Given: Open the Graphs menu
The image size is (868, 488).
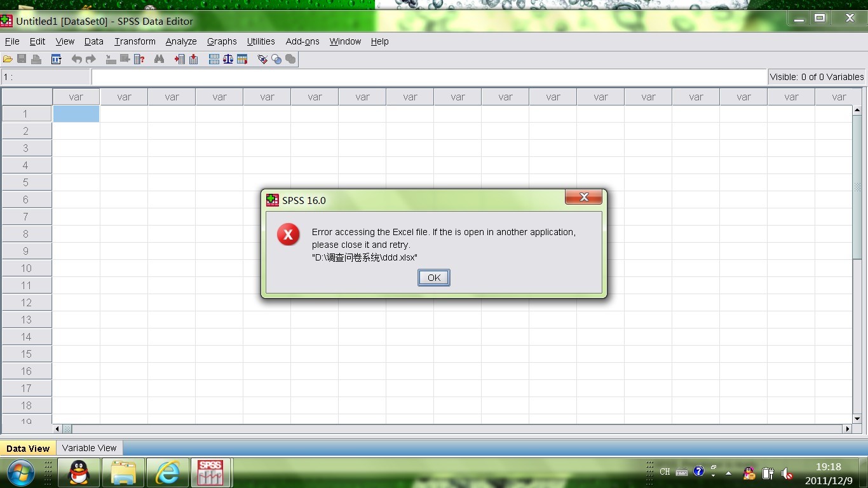Looking at the screenshot, I should click(x=222, y=41).
